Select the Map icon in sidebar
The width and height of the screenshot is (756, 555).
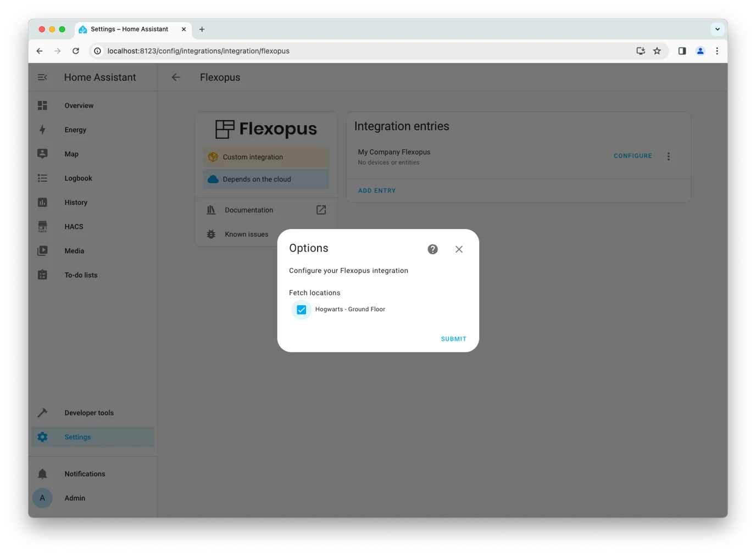click(42, 154)
